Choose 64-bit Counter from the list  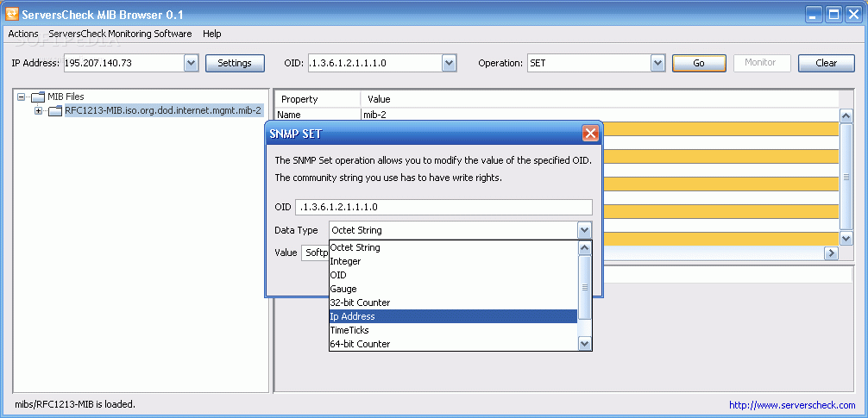pyautogui.click(x=453, y=344)
